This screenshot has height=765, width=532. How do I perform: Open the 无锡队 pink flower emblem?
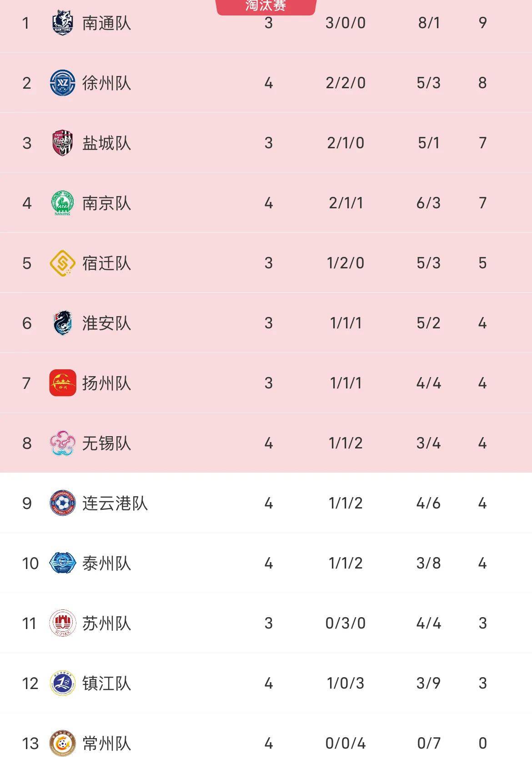(x=62, y=443)
